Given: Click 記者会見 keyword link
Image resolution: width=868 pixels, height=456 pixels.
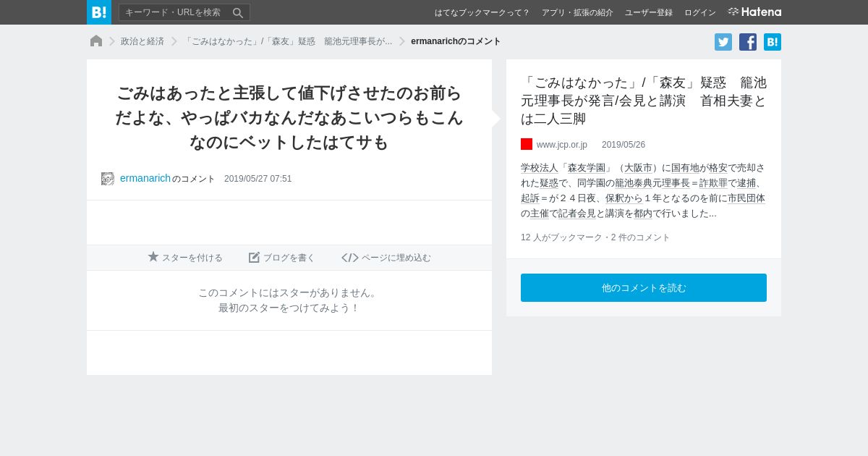Looking at the screenshot, I should click(x=577, y=213).
